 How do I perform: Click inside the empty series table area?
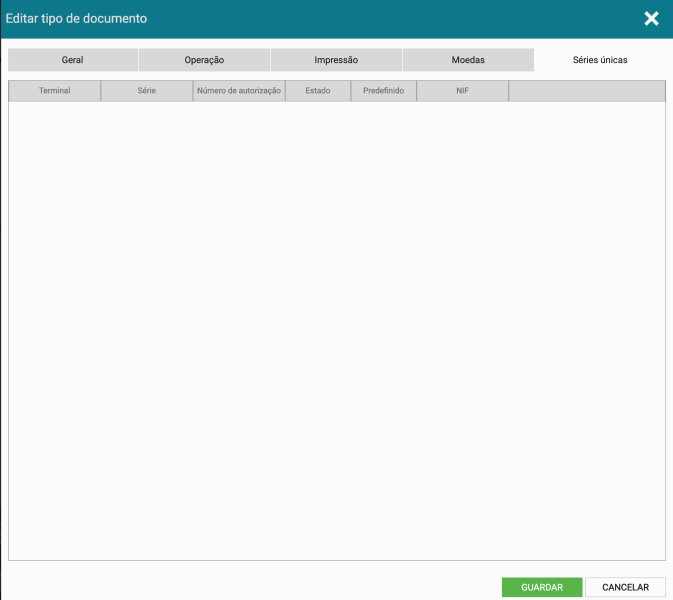click(x=336, y=330)
